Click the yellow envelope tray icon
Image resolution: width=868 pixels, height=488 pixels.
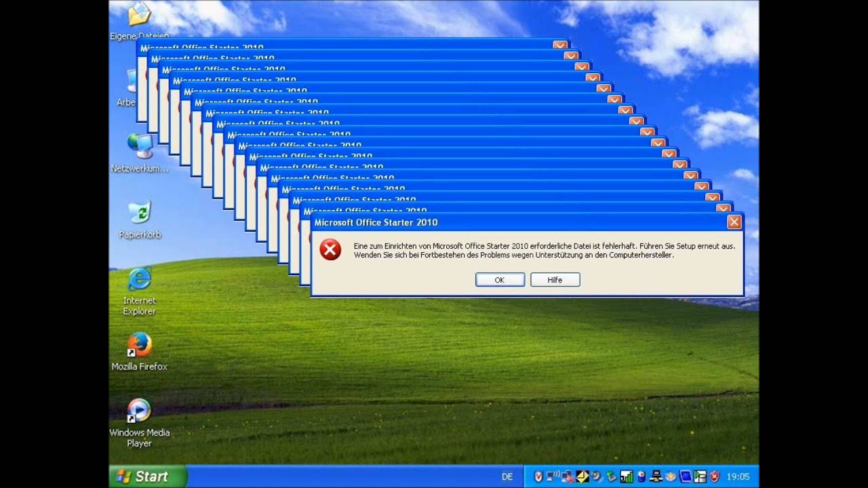point(583,476)
